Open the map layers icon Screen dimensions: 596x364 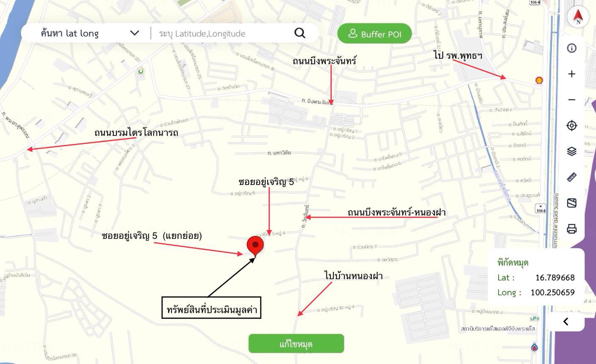click(571, 152)
